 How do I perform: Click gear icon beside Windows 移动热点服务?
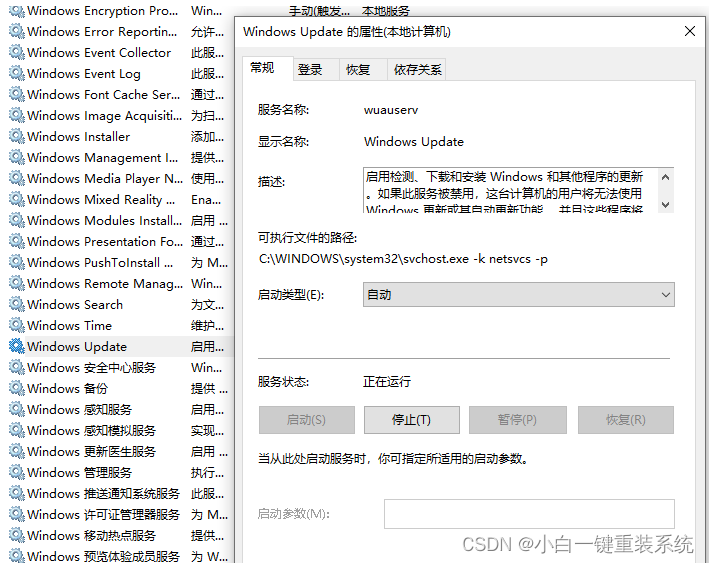[x=17, y=535]
